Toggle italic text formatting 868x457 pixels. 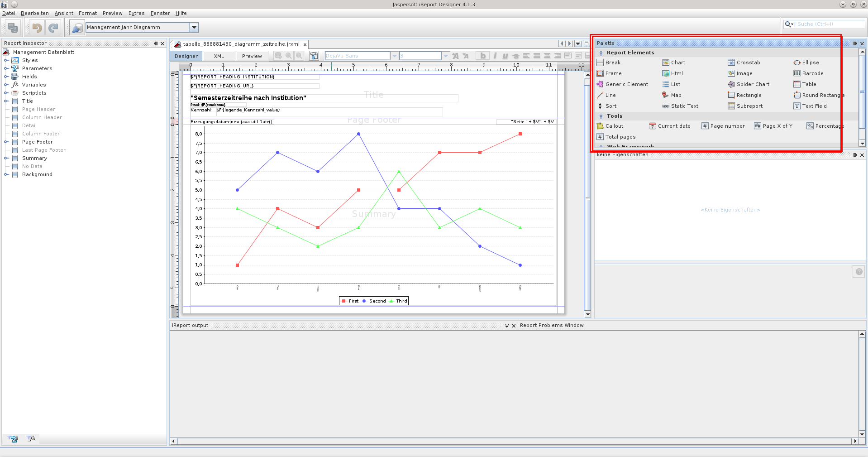click(495, 56)
